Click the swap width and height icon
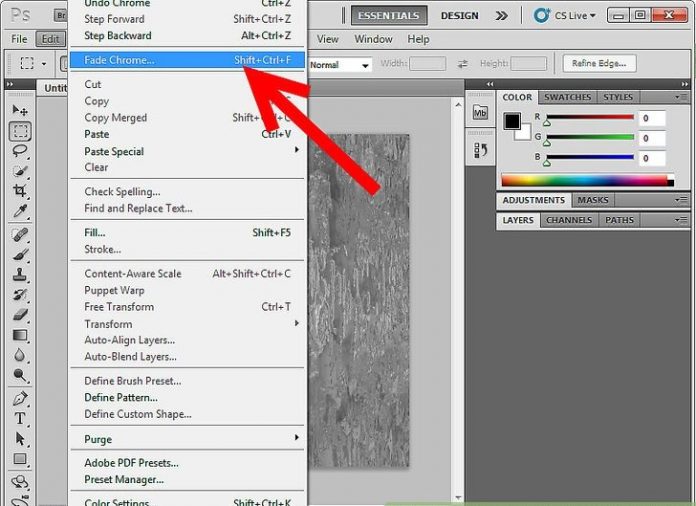Image resolution: width=696 pixels, height=506 pixels. tap(462, 64)
